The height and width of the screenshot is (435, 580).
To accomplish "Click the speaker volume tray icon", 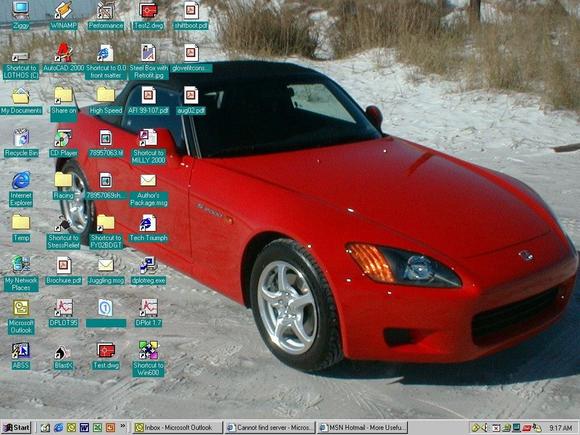I will click(x=484, y=428).
